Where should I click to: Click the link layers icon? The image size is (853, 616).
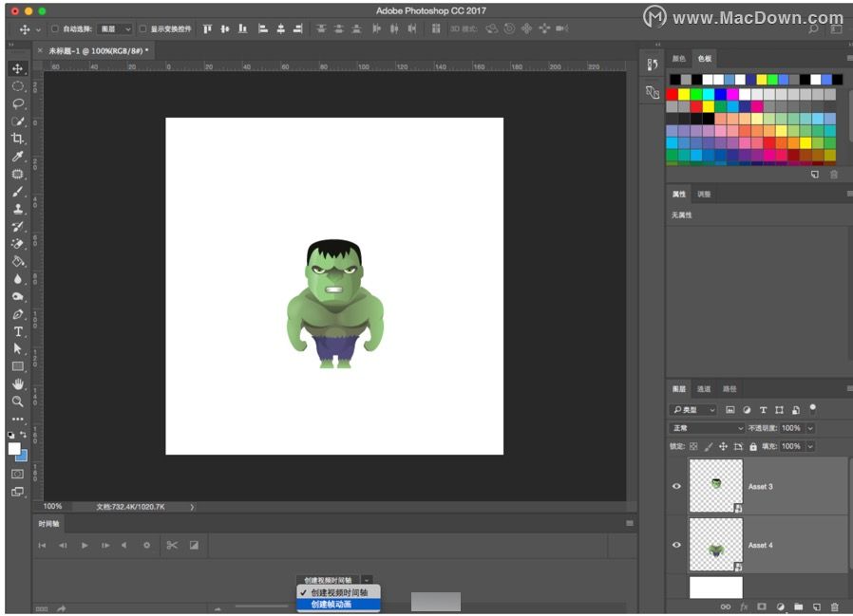click(x=726, y=607)
